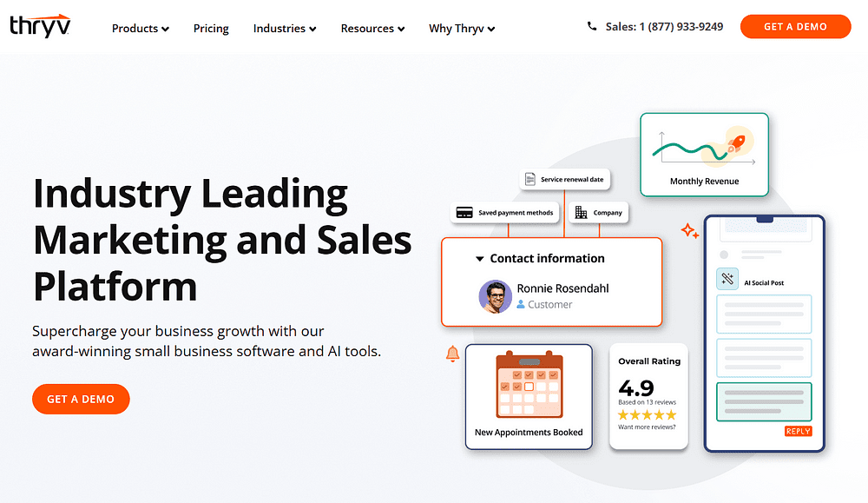
Task: Open the Why Thryv dropdown menu
Action: click(462, 29)
